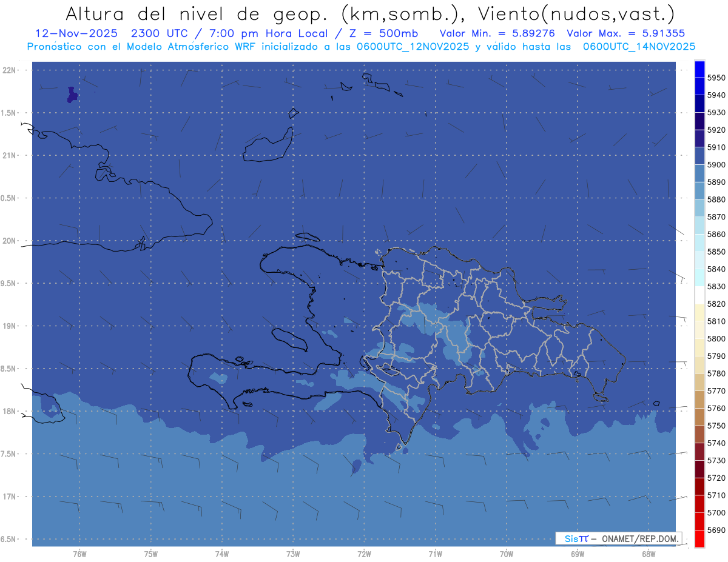Click the '5690' colorbar label
The width and height of the screenshot is (728, 562).
pos(716,530)
